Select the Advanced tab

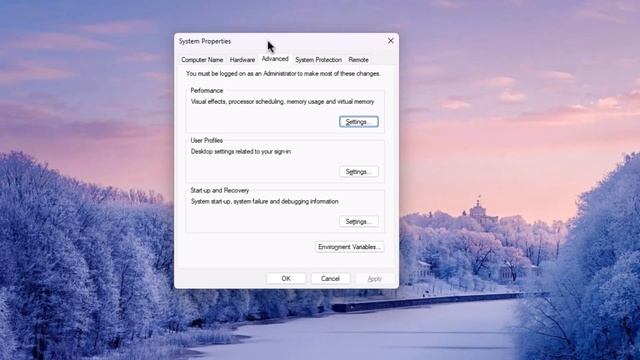click(x=275, y=59)
